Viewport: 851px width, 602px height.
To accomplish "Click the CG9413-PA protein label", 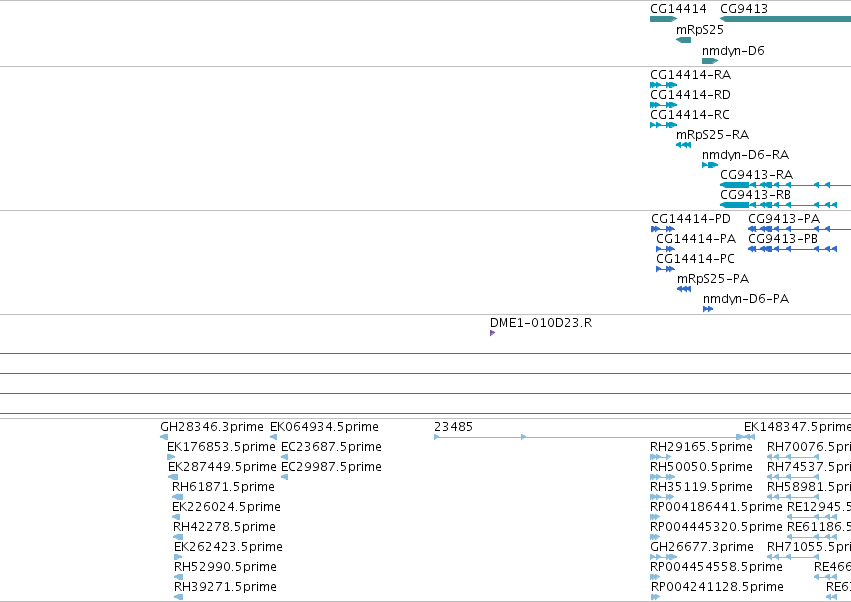I will (x=784, y=219).
